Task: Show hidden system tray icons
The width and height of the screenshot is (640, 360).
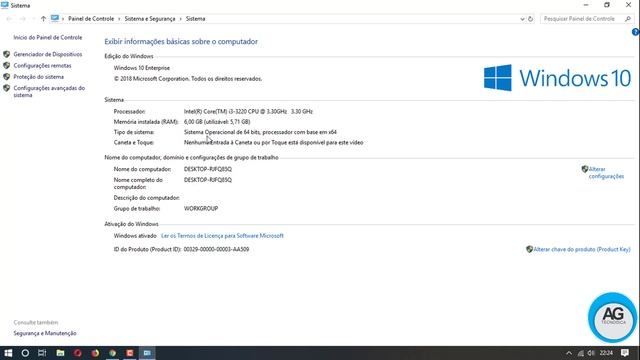Action: pos(569,353)
